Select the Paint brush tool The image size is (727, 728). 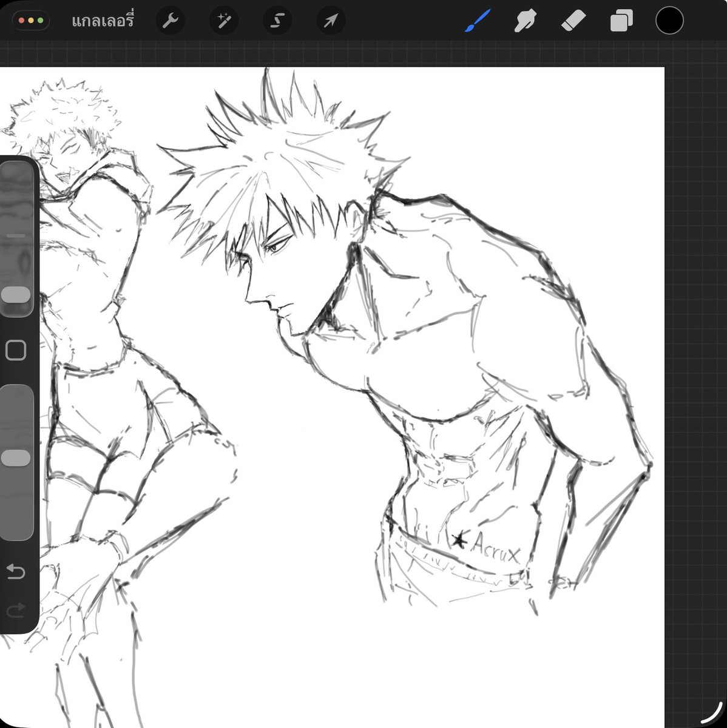tap(478, 21)
